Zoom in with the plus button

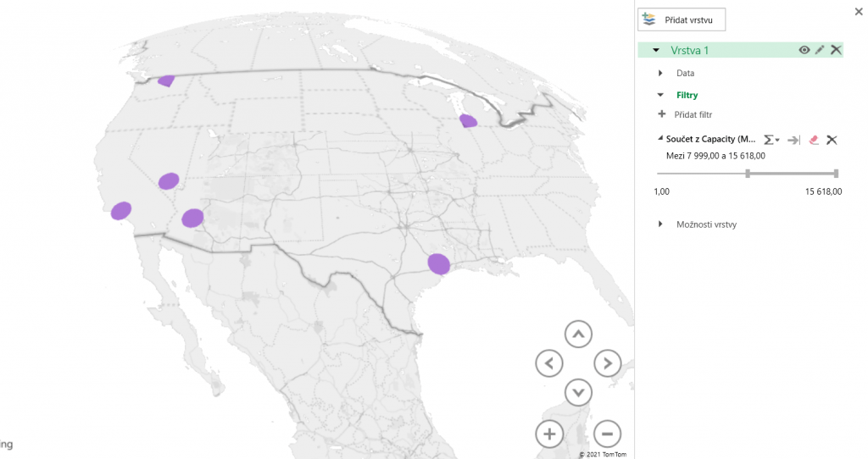click(549, 434)
